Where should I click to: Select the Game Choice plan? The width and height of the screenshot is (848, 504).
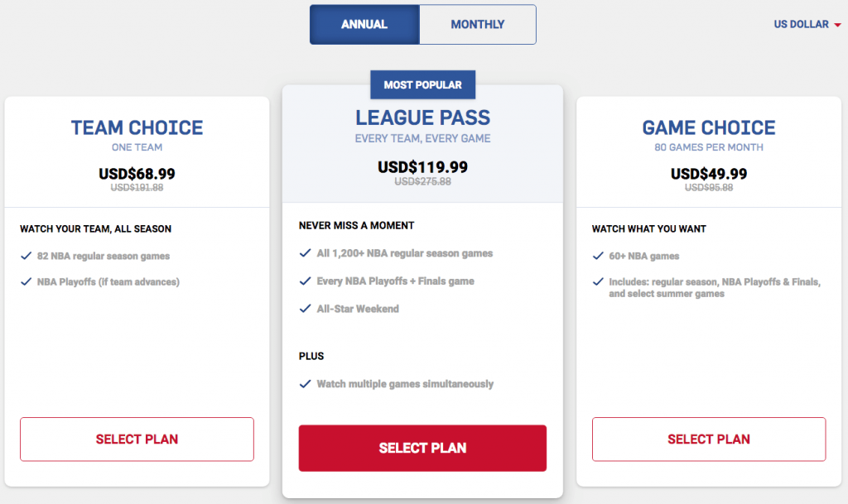709,439
